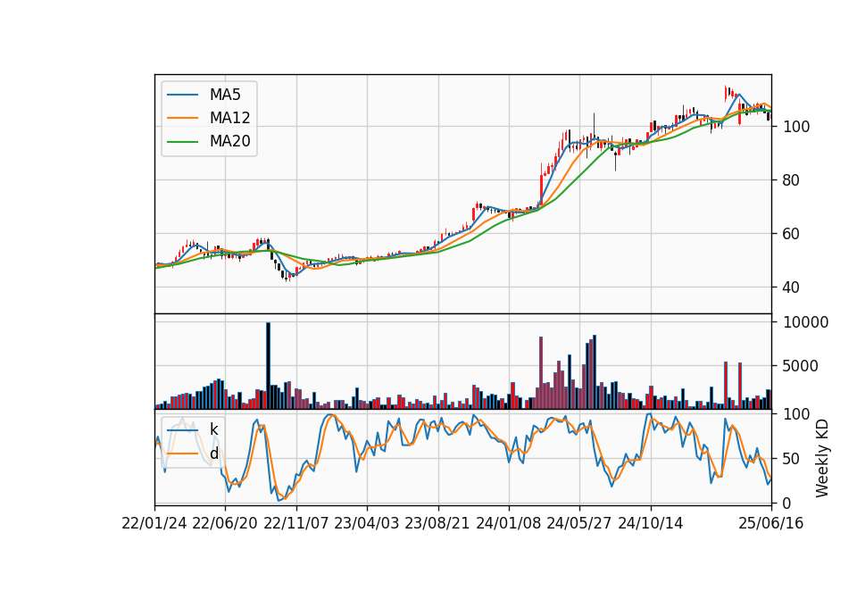Click the green MA20 legend line sample

(x=182, y=142)
